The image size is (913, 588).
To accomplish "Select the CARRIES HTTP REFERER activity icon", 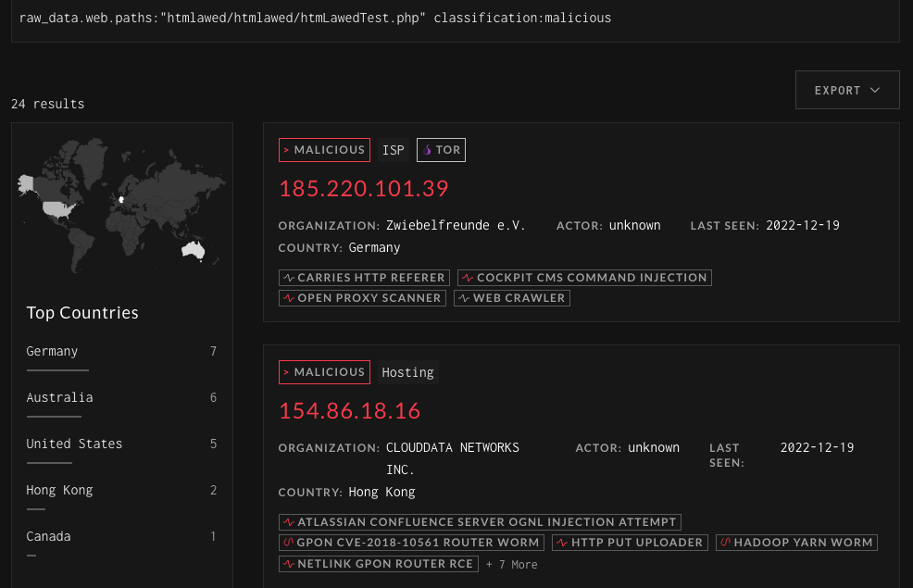I will 289,277.
